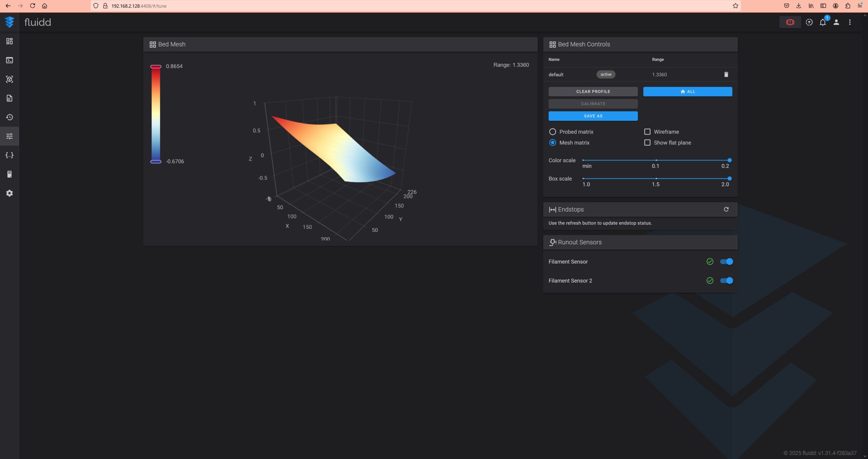868x459 pixels.
Task: Select the Probed matrix option
Action: 552,132
